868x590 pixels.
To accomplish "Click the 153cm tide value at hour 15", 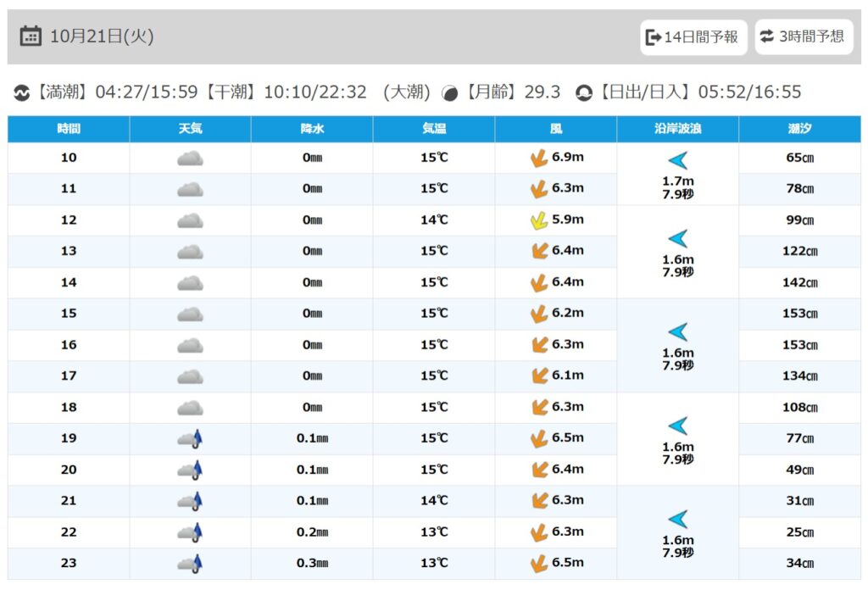I will click(799, 314).
